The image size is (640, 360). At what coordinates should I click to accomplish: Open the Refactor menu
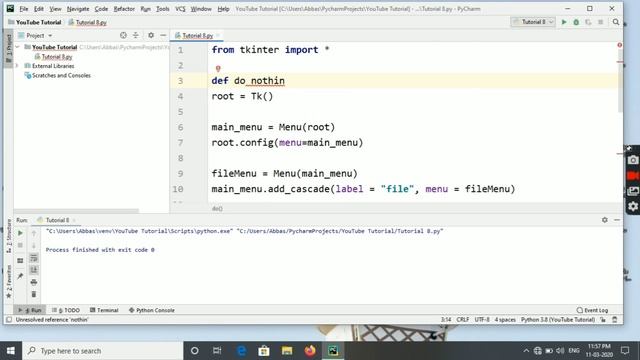124,9
